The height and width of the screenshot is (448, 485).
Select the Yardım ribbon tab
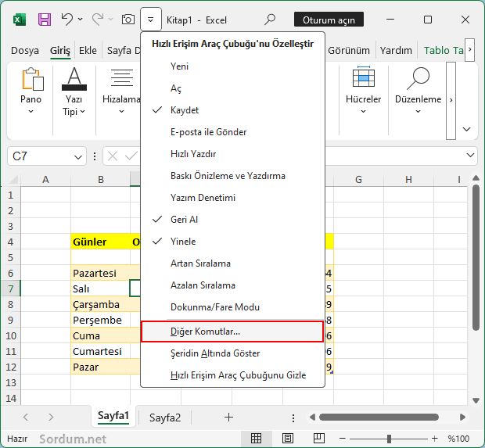tap(396, 50)
